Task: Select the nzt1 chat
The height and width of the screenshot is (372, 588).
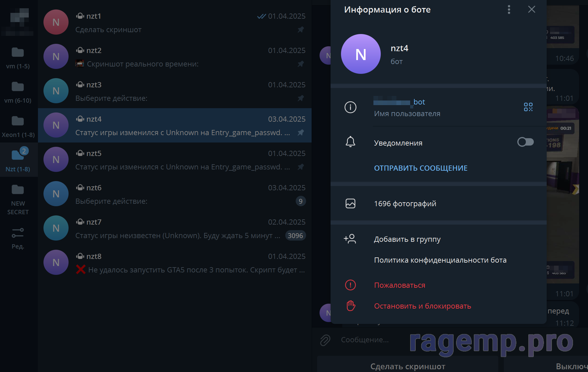Action: [x=174, y=22]
